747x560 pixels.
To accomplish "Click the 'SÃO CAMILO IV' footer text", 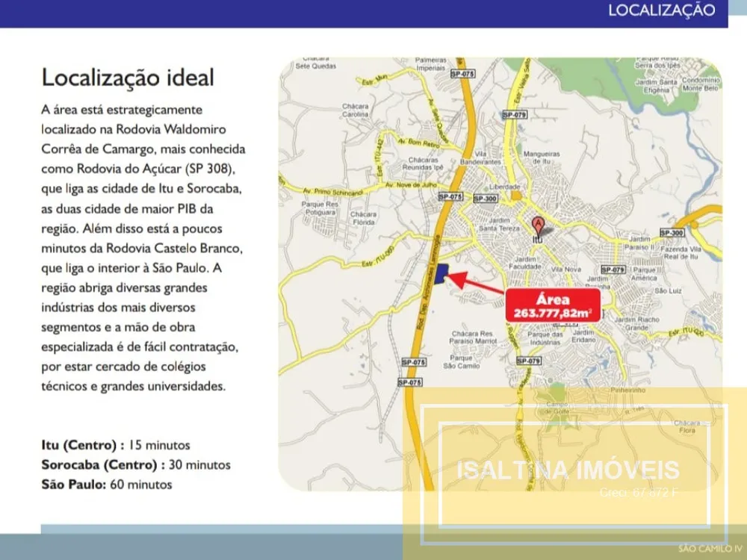I will [x=710, y=549].
